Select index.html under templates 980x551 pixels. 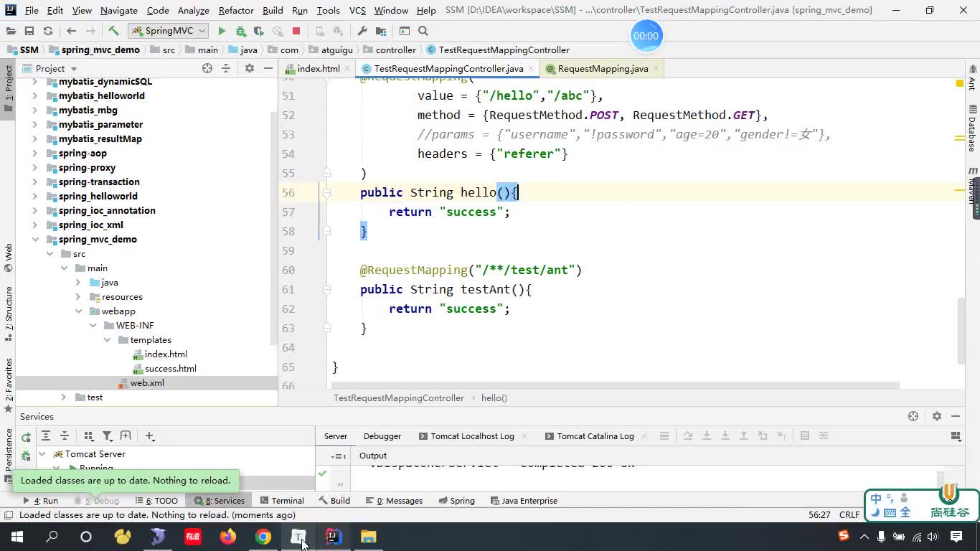[166, 354]
